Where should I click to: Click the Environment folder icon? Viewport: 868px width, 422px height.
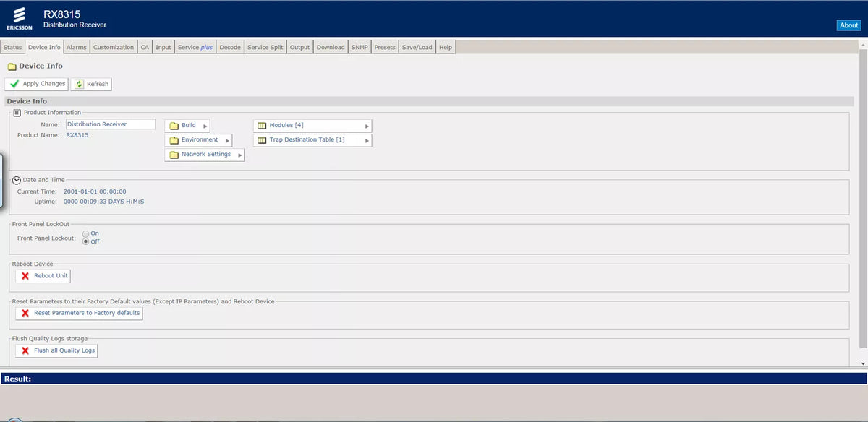(174, 140)
